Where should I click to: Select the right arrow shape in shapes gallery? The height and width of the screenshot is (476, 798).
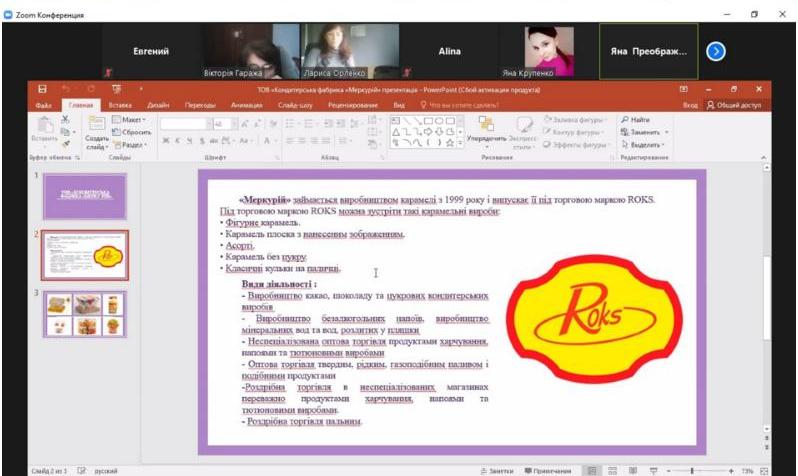[x=428, y=132]
